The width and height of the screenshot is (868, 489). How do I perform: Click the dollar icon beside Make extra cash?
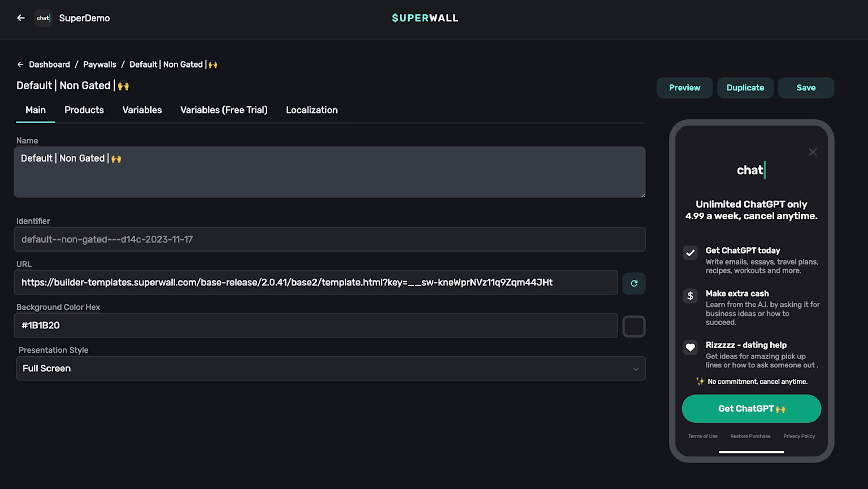(690, 296)
